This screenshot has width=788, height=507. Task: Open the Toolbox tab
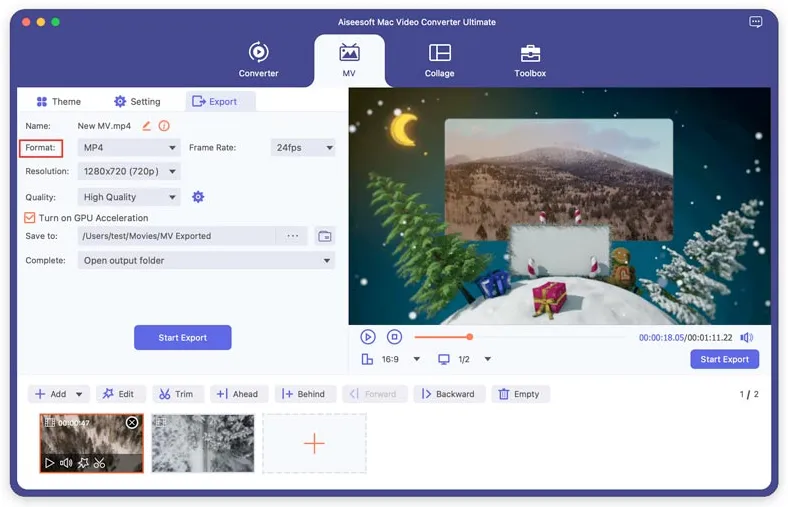[x=530, y=59]
